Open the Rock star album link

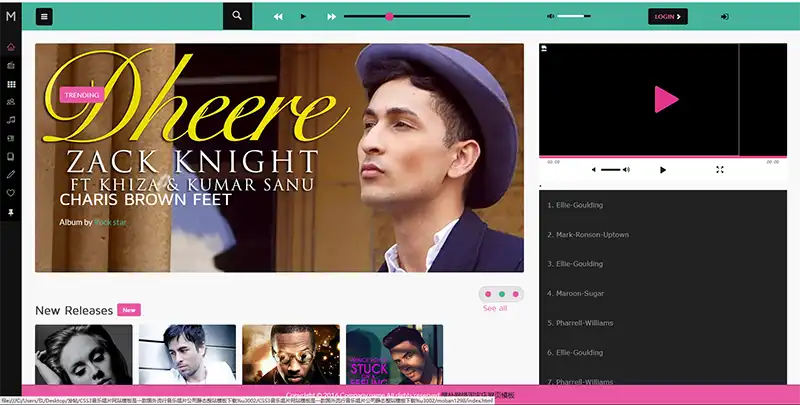coord(110,222)
